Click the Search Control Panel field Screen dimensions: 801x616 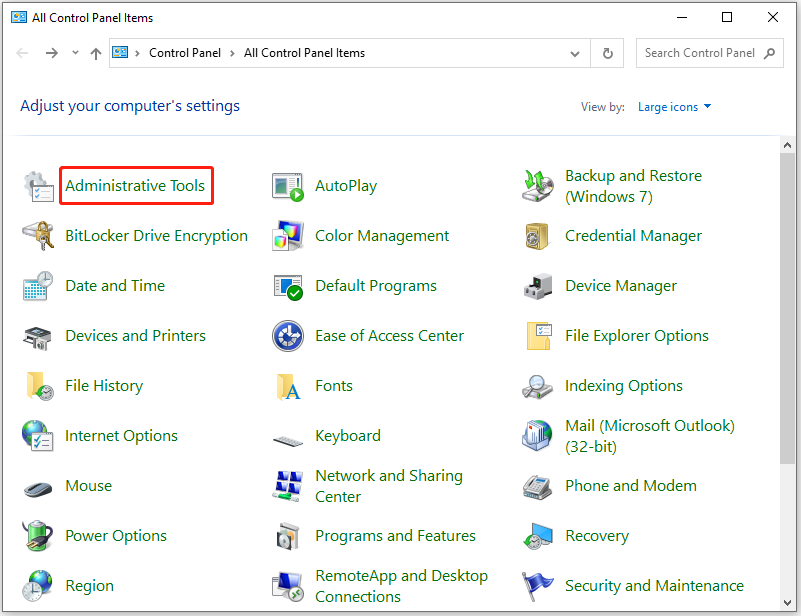point(710,53)
